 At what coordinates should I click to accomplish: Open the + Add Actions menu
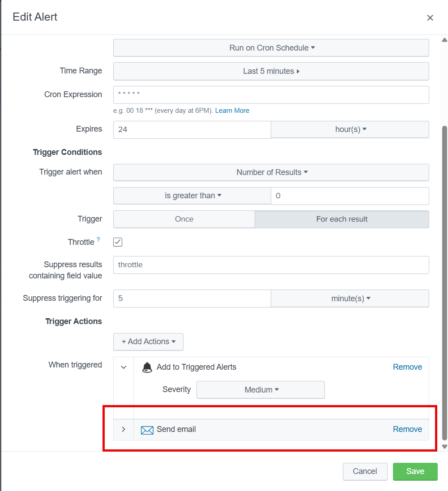click(148, 342)
